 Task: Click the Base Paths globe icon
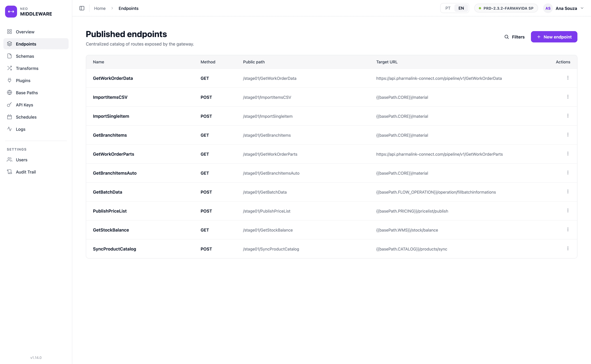point(10,93)
